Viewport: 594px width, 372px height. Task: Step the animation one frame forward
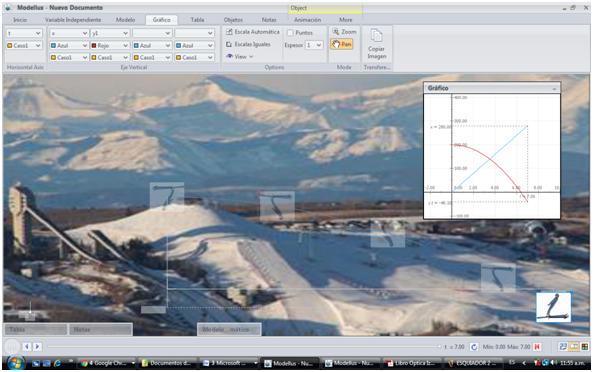click(x=37, y=346)
